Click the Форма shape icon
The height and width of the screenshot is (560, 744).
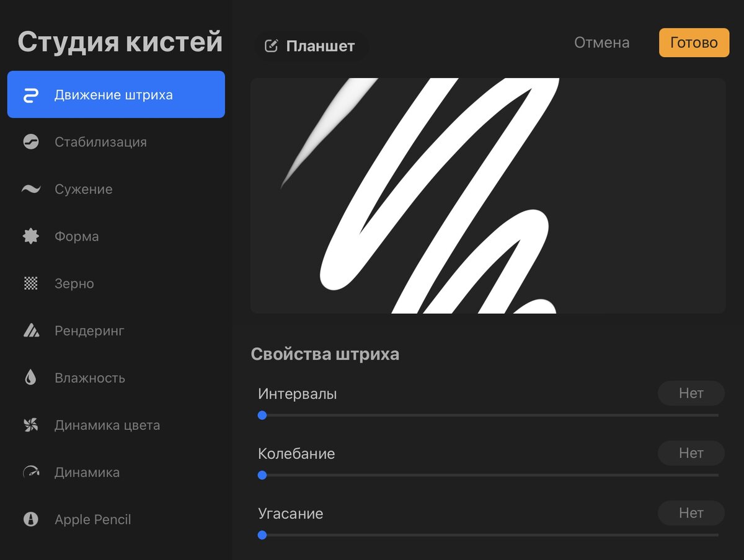[30, 236]
